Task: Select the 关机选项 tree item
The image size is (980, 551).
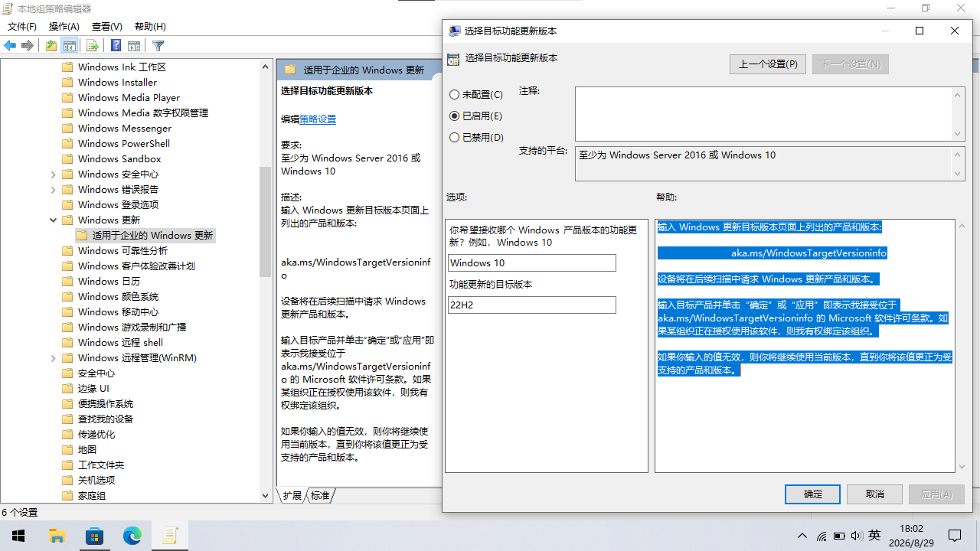Action: [96, 480]
